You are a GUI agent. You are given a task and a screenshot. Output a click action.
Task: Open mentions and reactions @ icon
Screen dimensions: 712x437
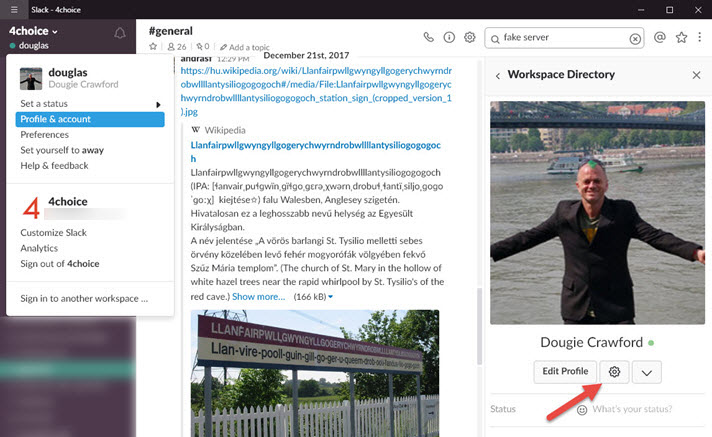coord(660,37)
